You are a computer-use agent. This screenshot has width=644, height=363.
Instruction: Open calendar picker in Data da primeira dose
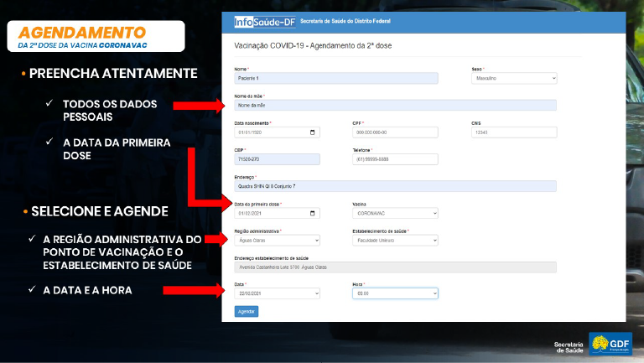(x=312, y=213)
